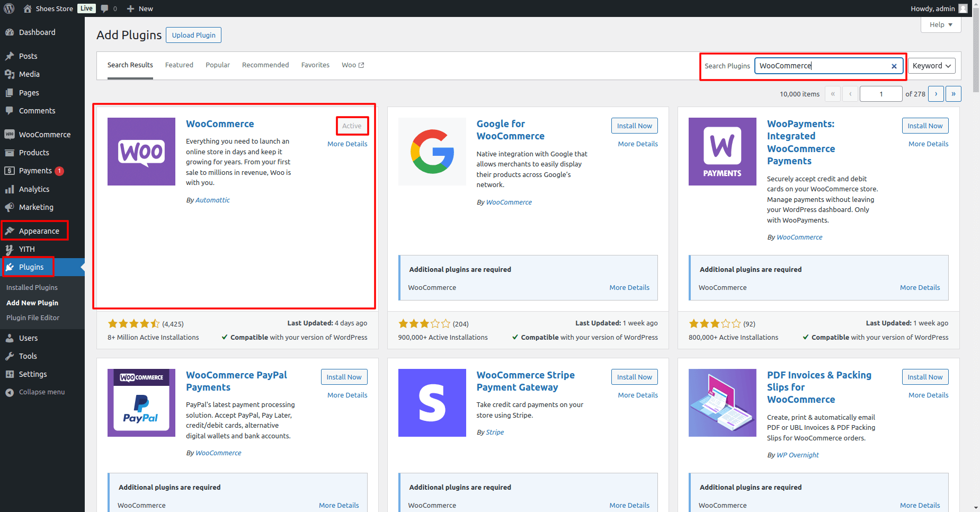
Task: Go to the next page of results
Action: pyautogui.click(x=936, y=94)
